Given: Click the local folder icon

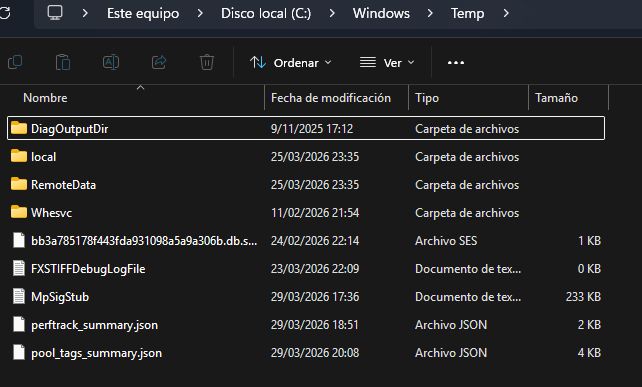Looking at the screenshot, I should pos(19,156).
